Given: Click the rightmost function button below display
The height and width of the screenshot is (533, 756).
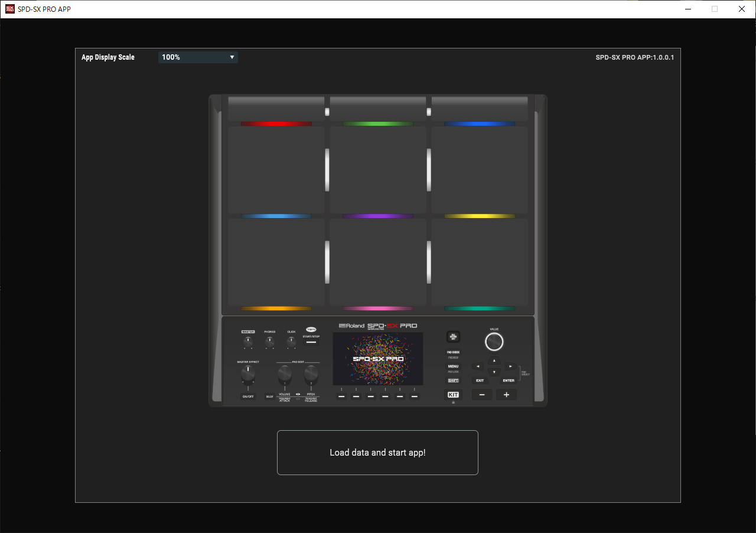Looking at the screenshot, I should 415,396.
